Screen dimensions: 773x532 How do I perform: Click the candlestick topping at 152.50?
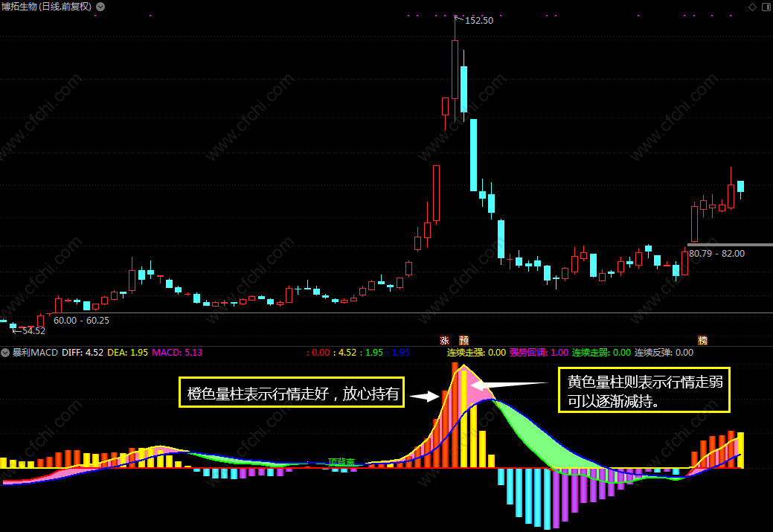tap(455, 69)
